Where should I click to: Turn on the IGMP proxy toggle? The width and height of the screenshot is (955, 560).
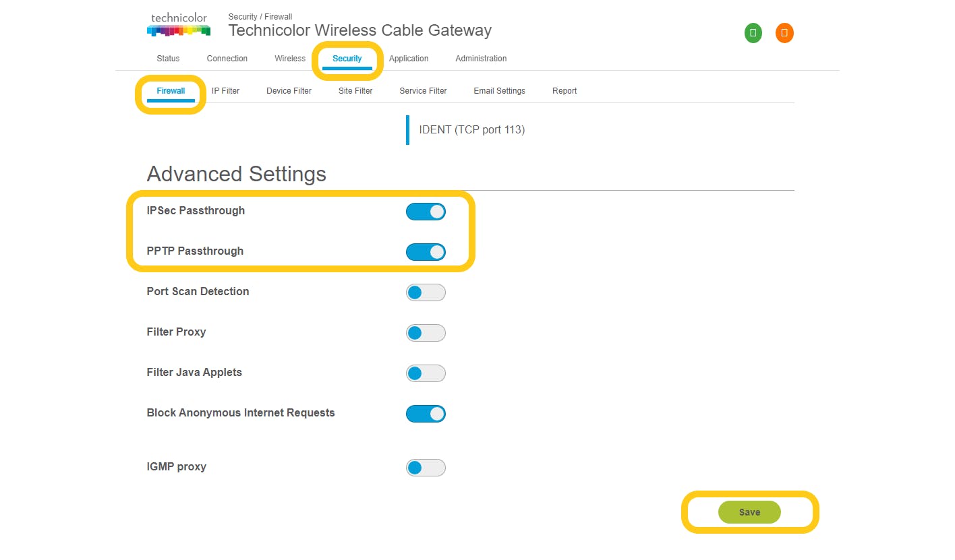426,468
